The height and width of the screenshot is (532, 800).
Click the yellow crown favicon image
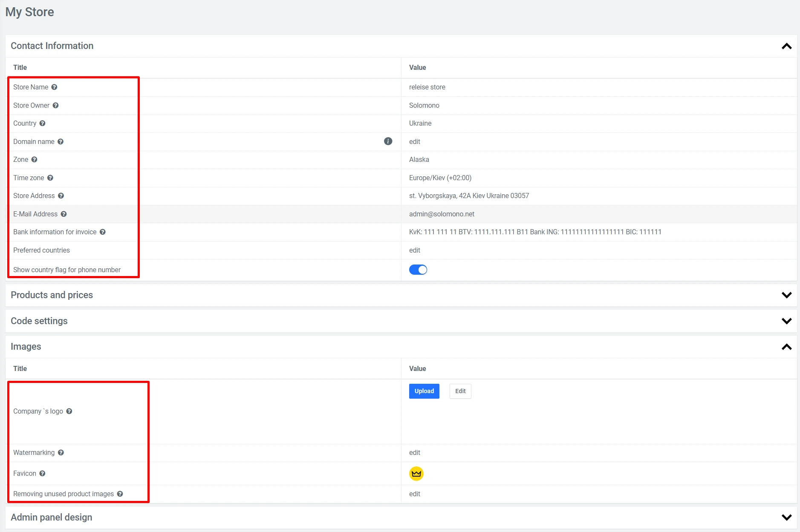[x=416, y=474]
